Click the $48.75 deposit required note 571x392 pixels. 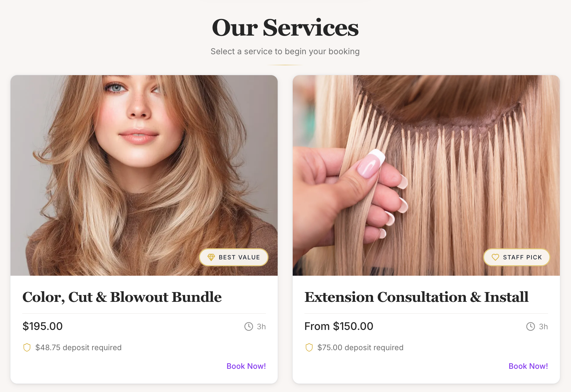pos(78,348)
